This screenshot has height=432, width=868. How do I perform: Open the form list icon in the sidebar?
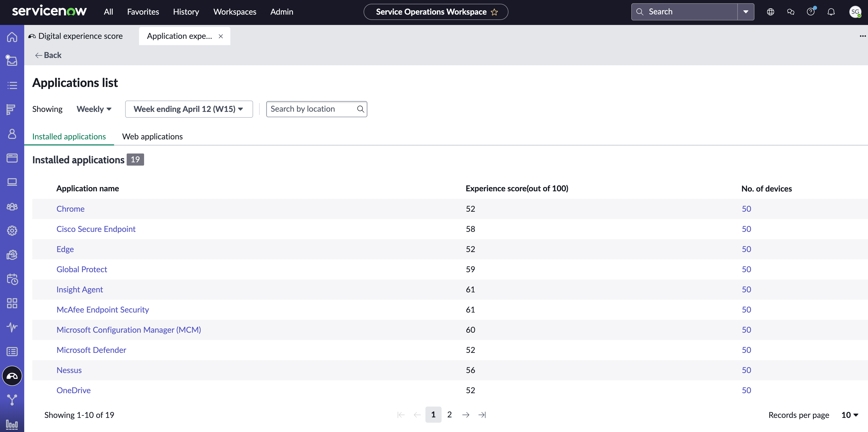click(12, 352)
